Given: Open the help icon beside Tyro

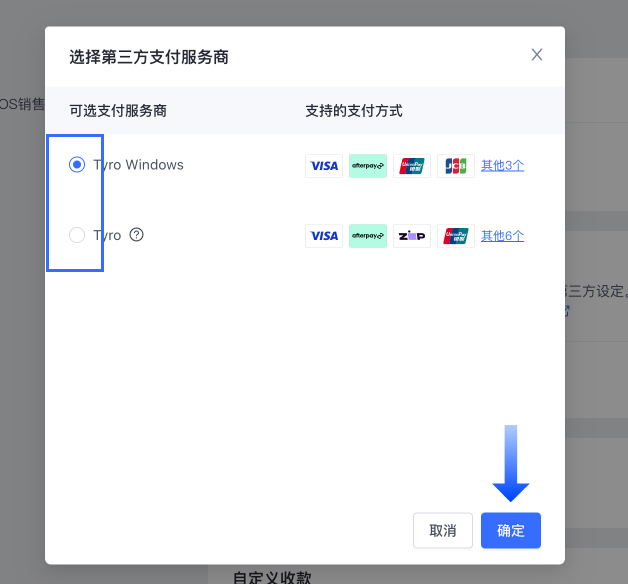Looking at the screenshot, I should (x=136, y=235).
